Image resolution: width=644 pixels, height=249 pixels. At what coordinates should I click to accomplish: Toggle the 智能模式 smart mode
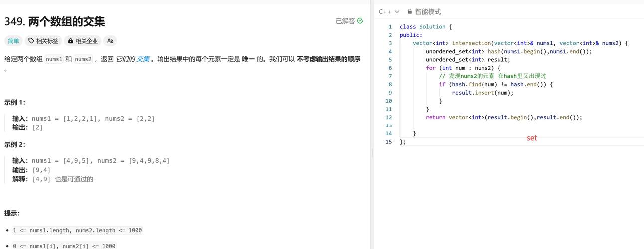424,11
